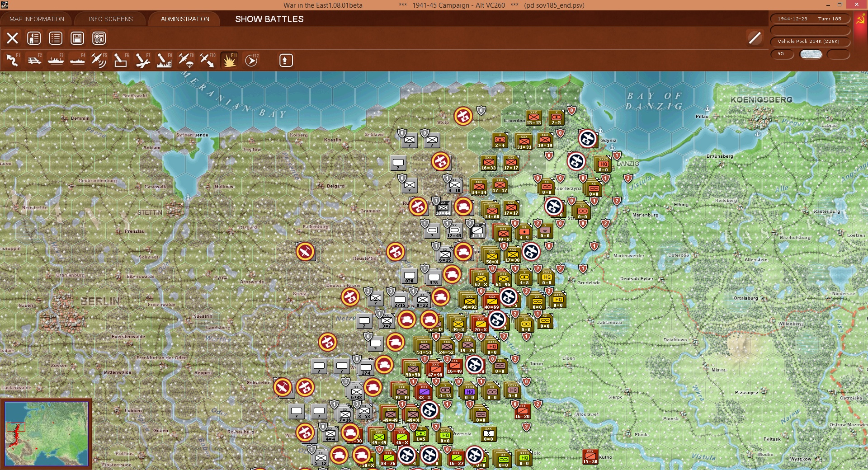Select the F6 Bomb Unit mode icon
The width and height of the screenshot is (868, 470).
121,60
